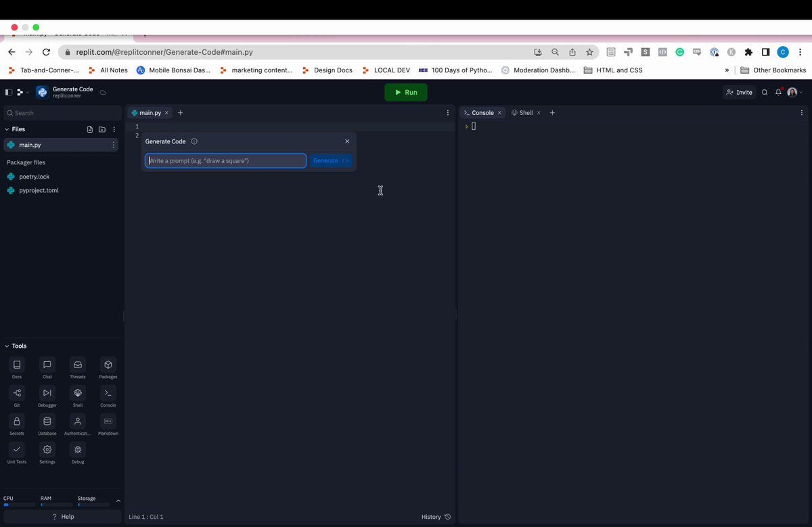Toggle the sidebar panel icon
The image size is (812, 527).
[x=8, y=93]
